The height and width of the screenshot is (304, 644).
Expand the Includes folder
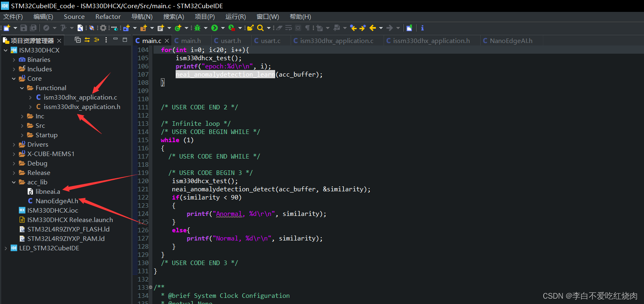14,69
